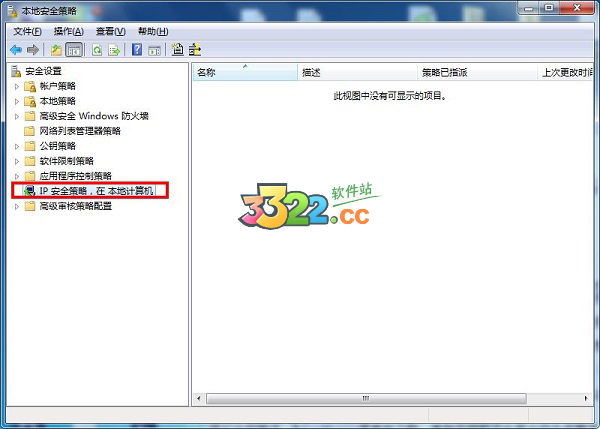Click the Back arrow in the toolbar
600x429 pixels.
(x=15, y=49)
